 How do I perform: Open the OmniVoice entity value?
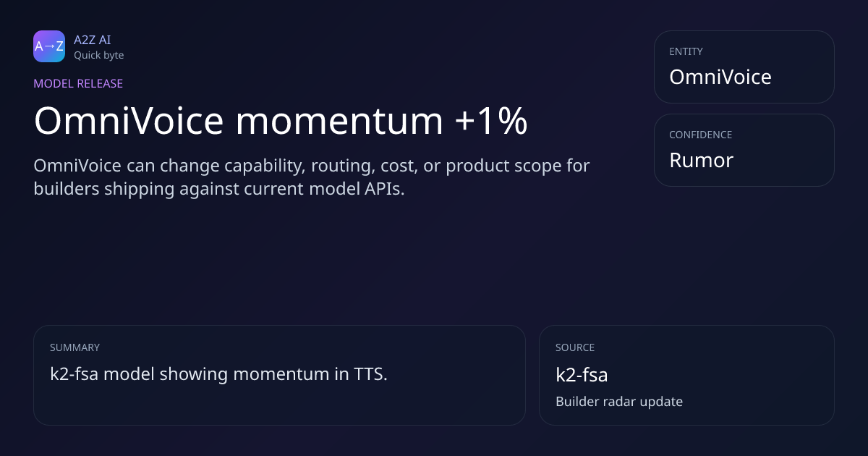pos(720,77)
